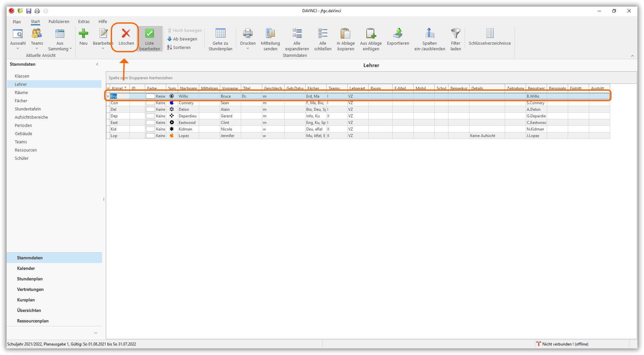
Task: Click the Löschen delete icon
Action: [x=126, y=34]
